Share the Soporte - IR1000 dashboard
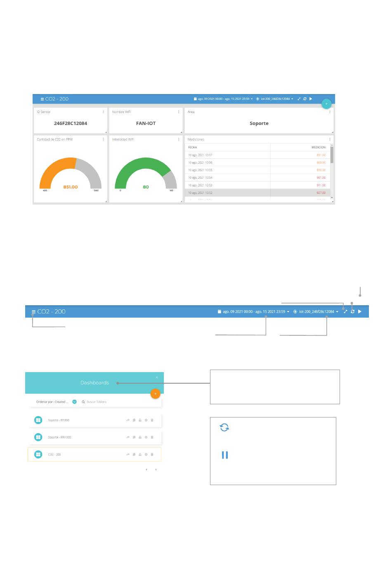Viewport: 392px width, 561px height. click(x=128, y=420)
